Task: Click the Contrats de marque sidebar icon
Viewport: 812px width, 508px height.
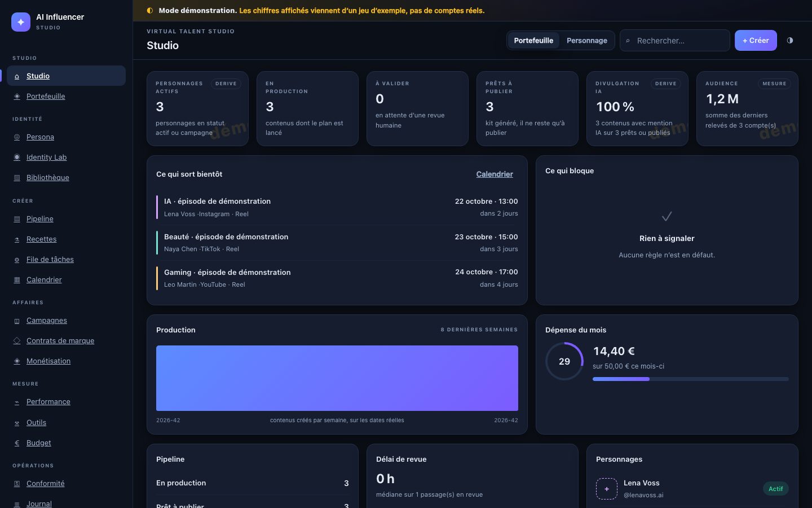Action: (17, 341)
